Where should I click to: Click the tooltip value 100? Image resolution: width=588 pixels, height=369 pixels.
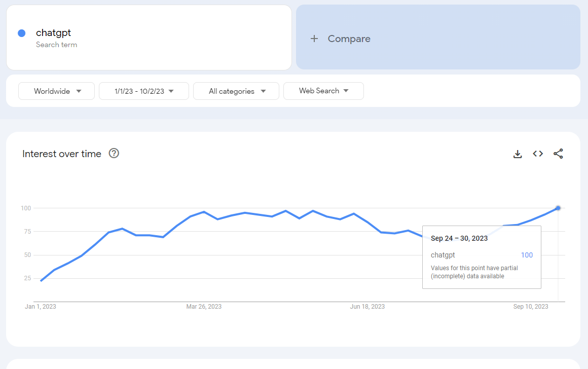[x=527, y=255]
